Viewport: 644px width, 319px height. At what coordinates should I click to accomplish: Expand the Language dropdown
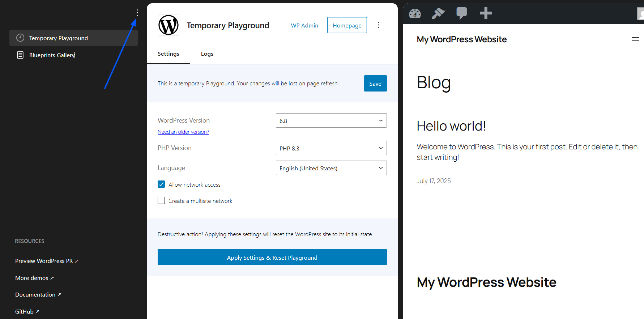331,168
